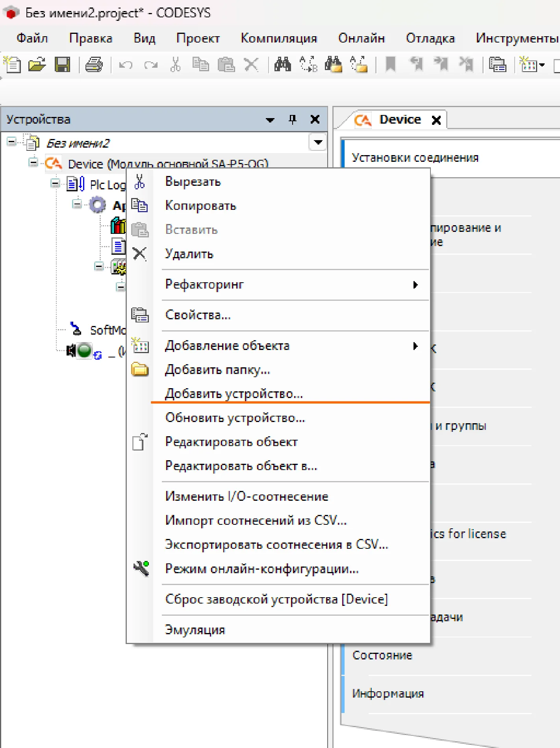Viewport: 560px width, 748px height.
Task: Jump to the next bookmark icon
Action: (x=441, y=64)
